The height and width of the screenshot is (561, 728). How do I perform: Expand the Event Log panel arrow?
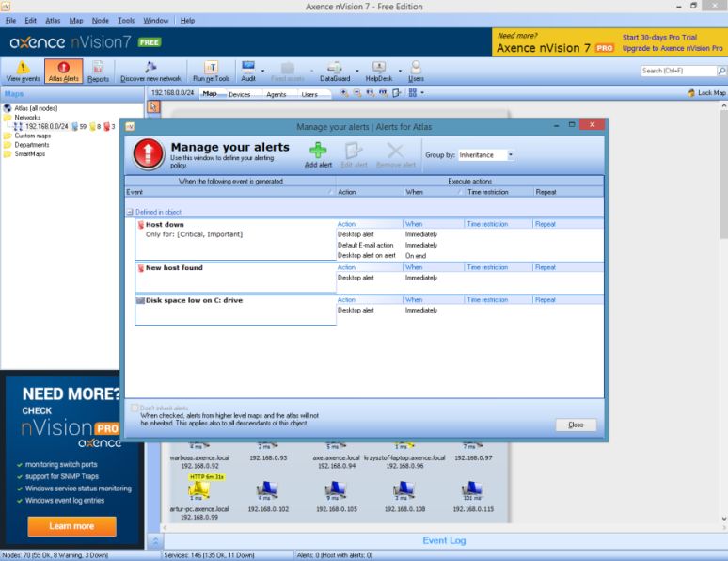(155, 541)
